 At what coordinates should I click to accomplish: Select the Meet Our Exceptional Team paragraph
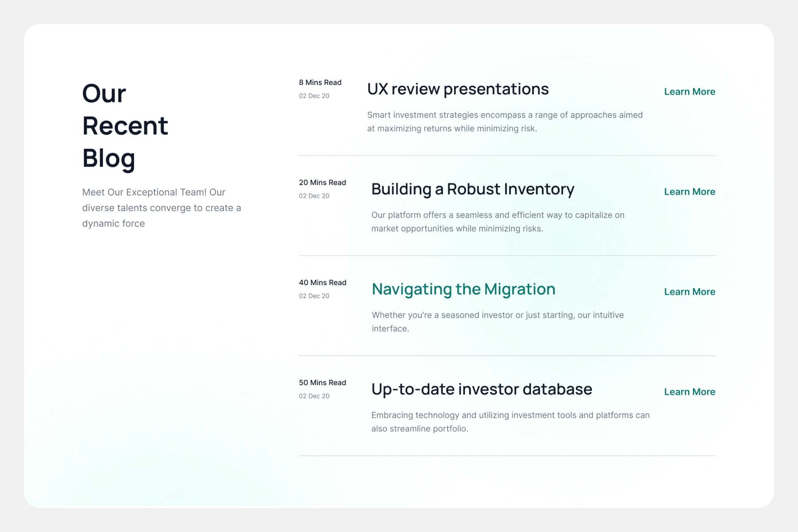point(161,208)
